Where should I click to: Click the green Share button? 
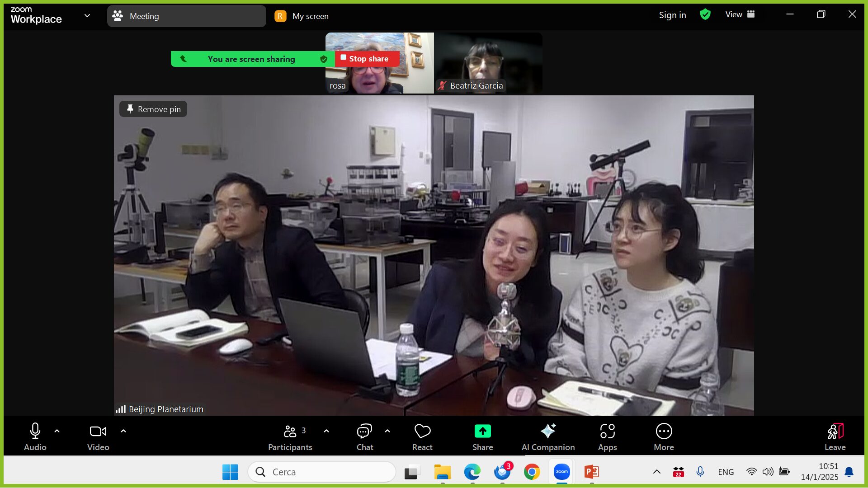point(482,436)
